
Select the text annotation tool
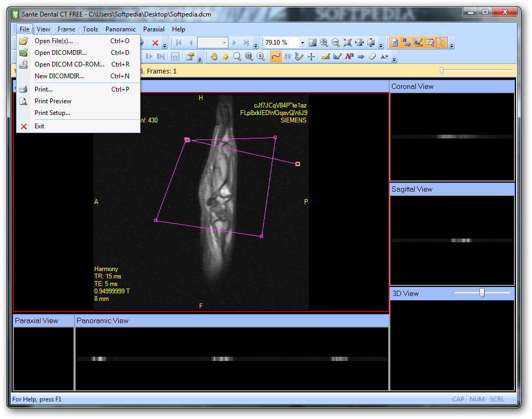[x=349, y=56]
